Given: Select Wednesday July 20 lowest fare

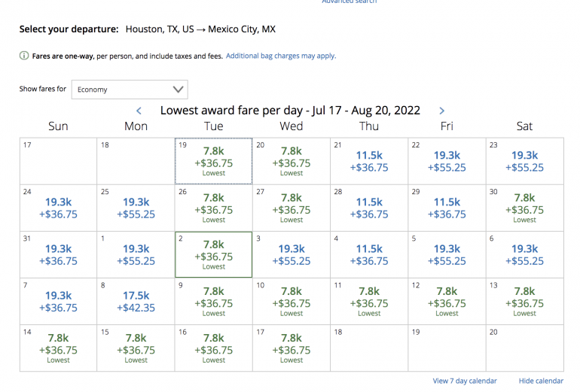Looking at the screenshot, I should pos(292,161).
